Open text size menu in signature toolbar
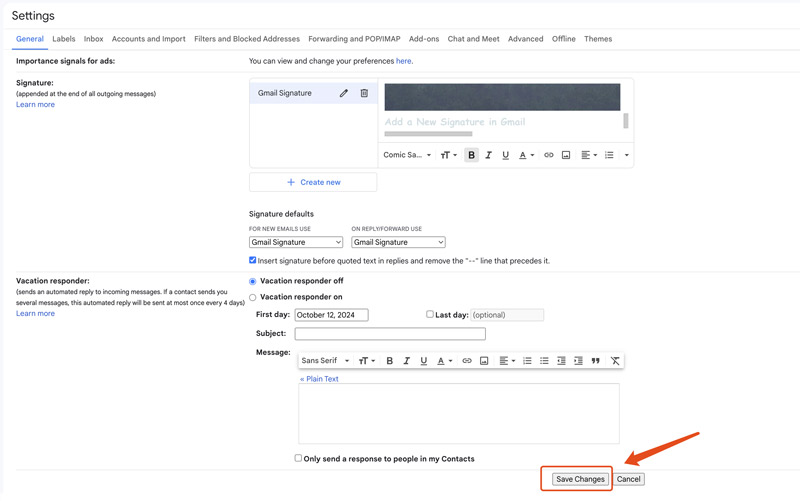The image size is (800, 501). pyautogui.click(x=448, y=155)
